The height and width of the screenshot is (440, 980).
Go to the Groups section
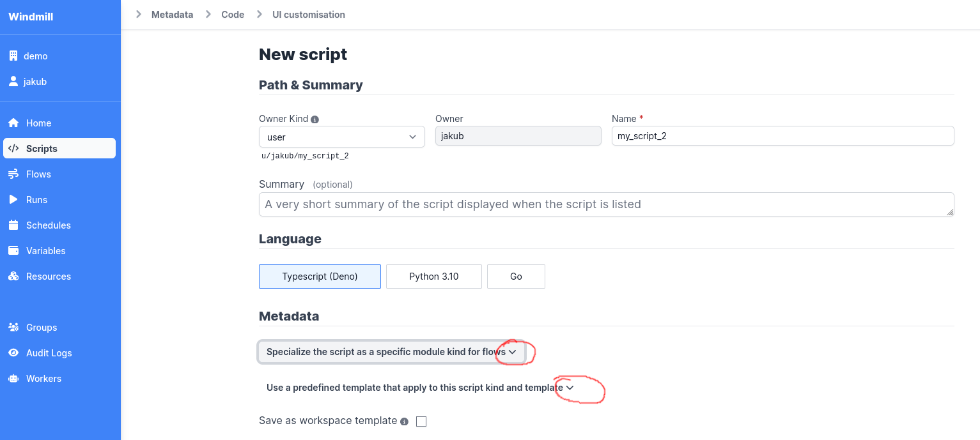[41, 327]
